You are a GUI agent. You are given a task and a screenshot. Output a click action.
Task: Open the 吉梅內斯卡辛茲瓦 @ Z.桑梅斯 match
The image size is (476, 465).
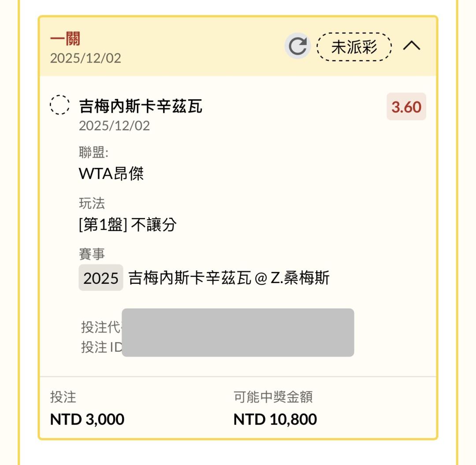tap(229, 278)
